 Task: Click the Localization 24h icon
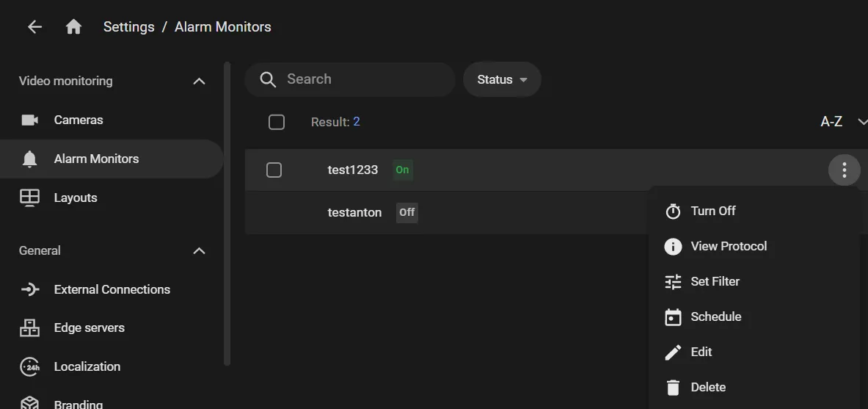[29, 367]
